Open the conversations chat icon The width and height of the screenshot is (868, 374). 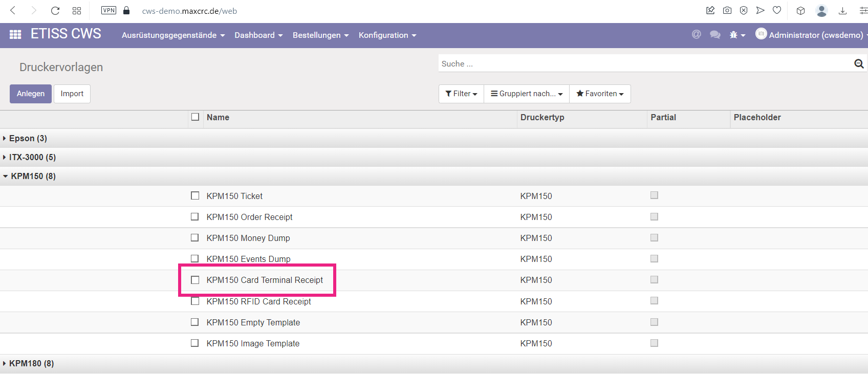(715, 34)
